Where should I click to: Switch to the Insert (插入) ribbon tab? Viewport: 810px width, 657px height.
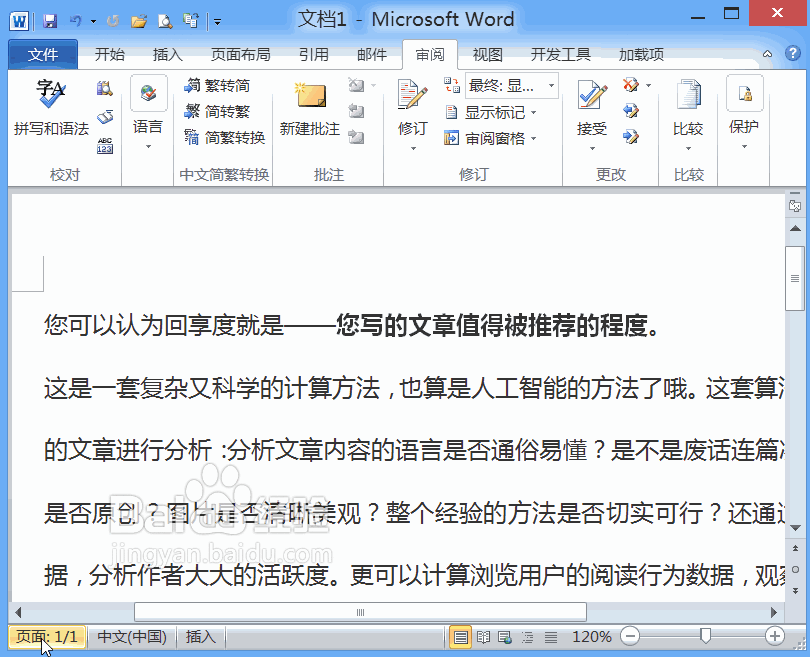tap(166, 55)
